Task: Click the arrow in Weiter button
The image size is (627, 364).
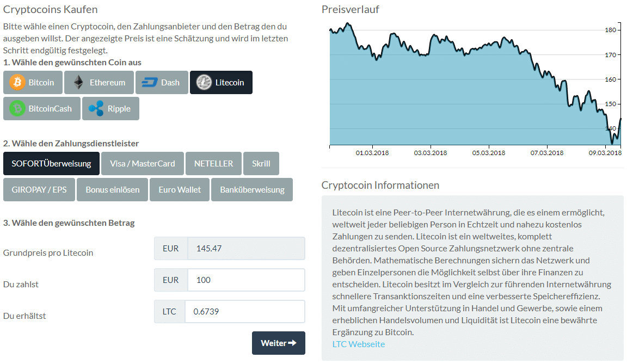Action: (x=292, y=343)
